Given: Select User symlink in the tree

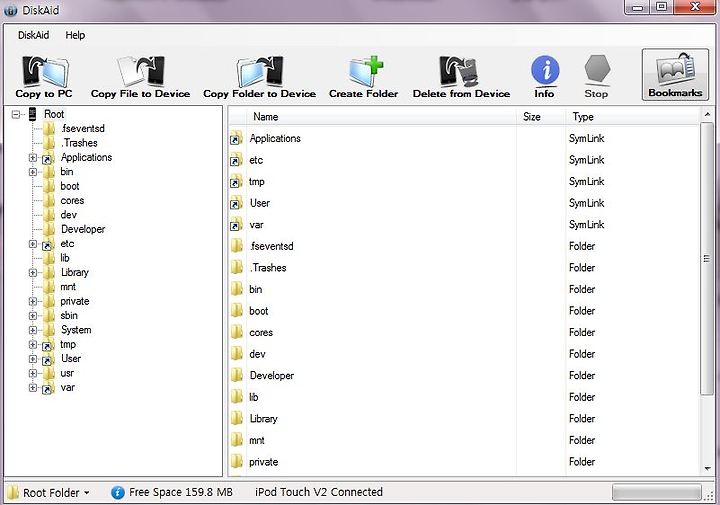Looking at the screenshot, I should [x=71, y=359].
